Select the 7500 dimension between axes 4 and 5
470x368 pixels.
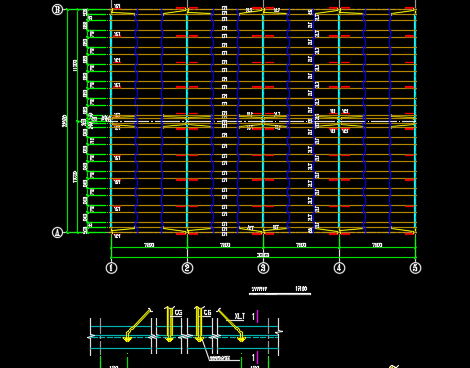[377, 245]
